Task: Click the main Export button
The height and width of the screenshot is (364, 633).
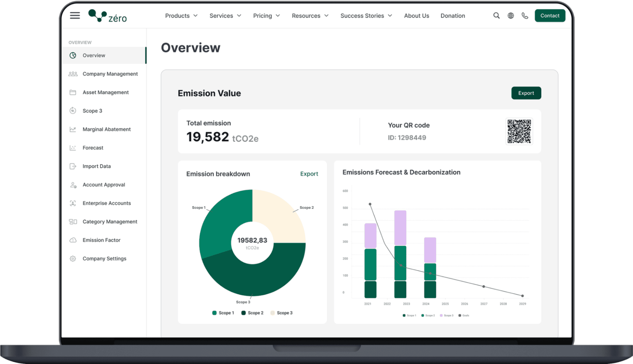Action: click(526, 92)
